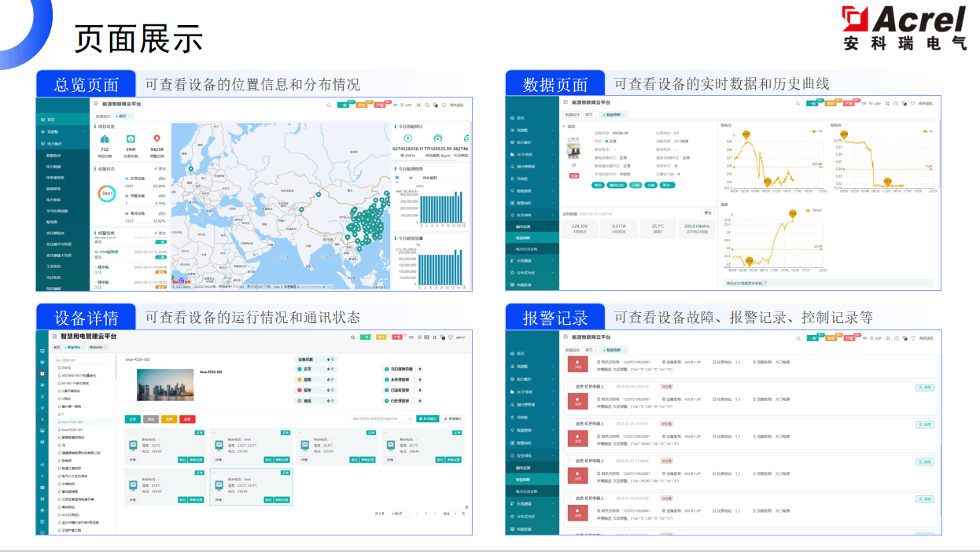Open 智能微断 in 数据页面 sidebar
The width and height of the screenshot is (980, 552).
coord(532,237)
